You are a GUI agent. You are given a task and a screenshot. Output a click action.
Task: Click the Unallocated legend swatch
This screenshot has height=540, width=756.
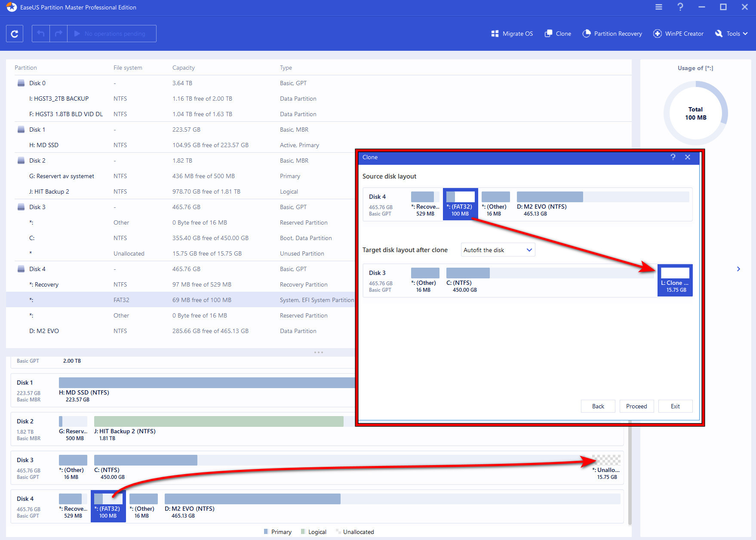pyautogui.click(x=338, y=532)
